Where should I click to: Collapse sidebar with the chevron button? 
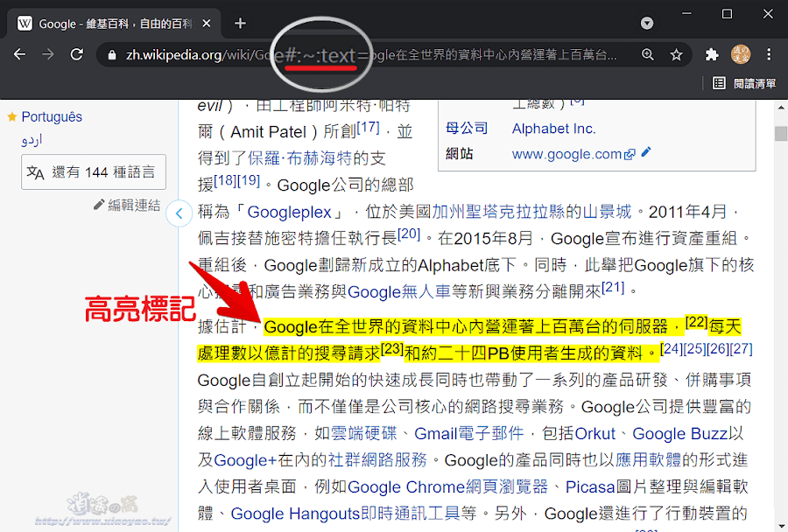[x=179, y=213]
